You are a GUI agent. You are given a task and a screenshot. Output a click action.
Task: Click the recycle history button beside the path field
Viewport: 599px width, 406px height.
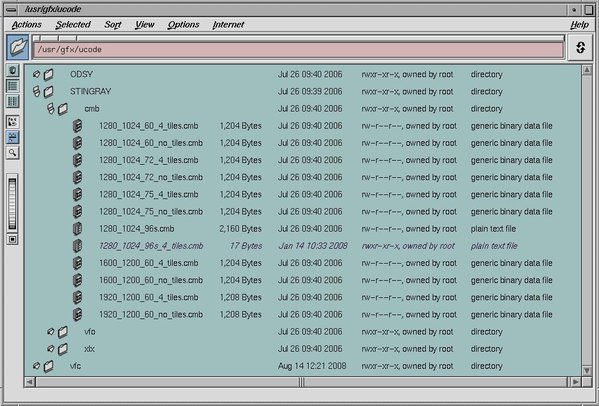pyautogui.click(x=580, y=47)
